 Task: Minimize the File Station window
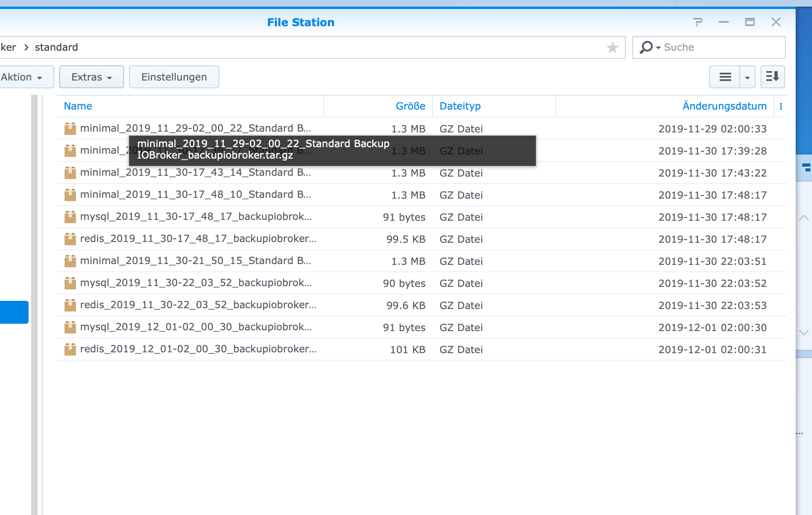pyautogui.click(x=724, y=22)
